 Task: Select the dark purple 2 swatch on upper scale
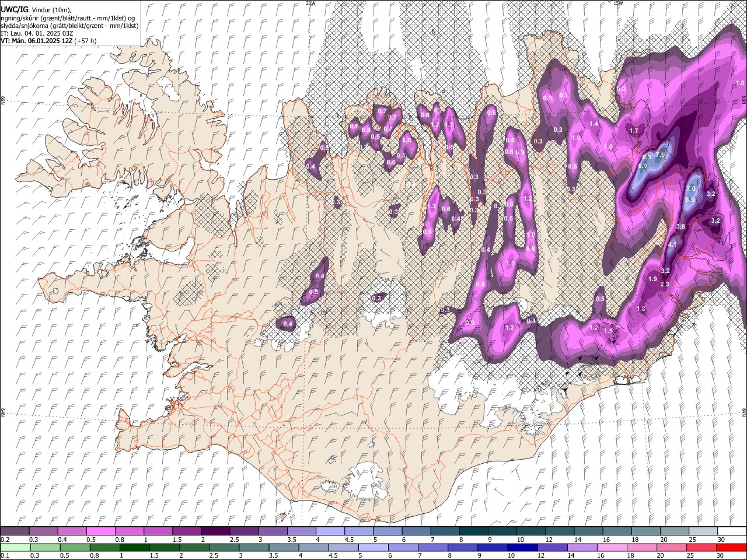(215, 531)
